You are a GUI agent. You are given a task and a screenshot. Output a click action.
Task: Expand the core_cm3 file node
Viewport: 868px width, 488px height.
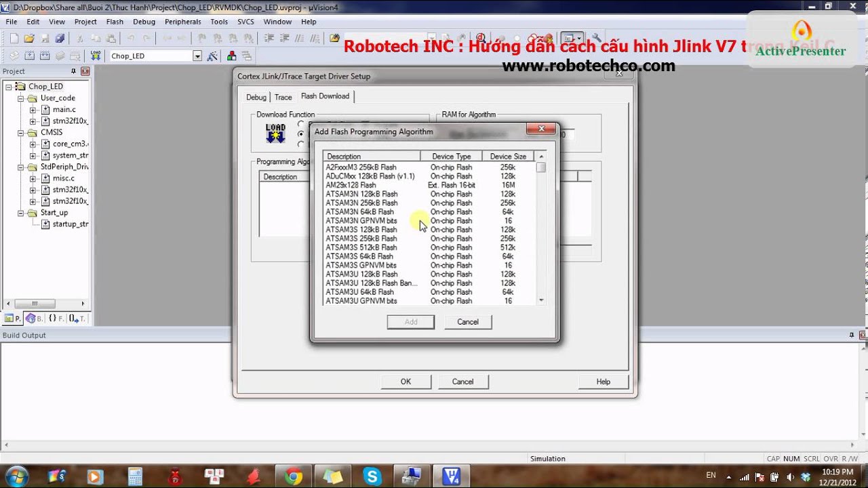click(x=33, y=144)
